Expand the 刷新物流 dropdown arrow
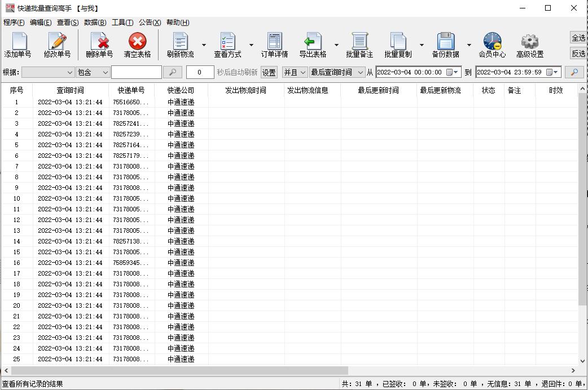Viewport: 588px width, 390px height. (x=204, y=46)
